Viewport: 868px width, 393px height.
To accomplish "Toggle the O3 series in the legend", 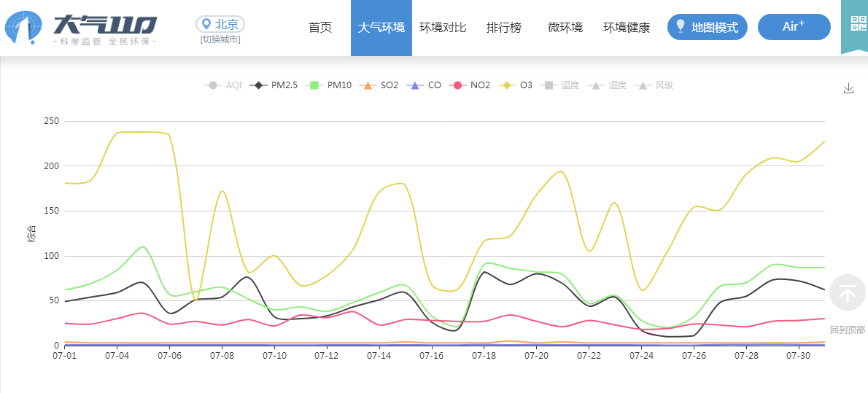I will coord(515,85).
